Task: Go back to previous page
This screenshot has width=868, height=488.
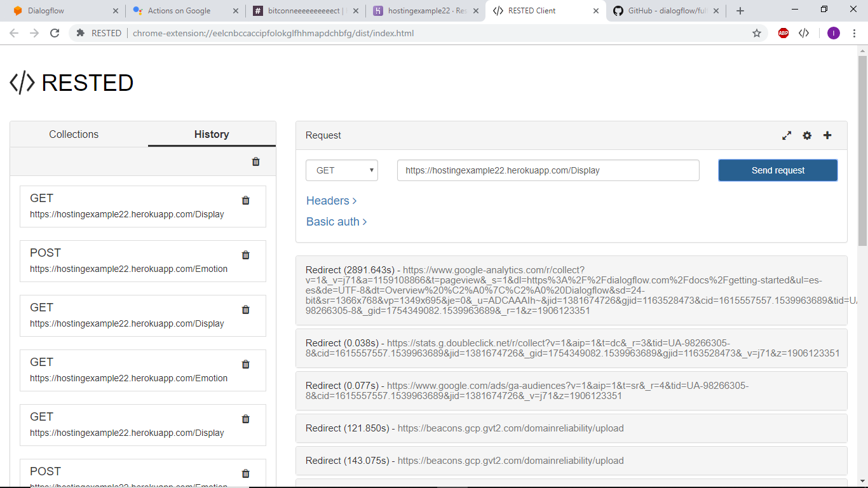Action: pyautogui.click(x=14, y=33)
